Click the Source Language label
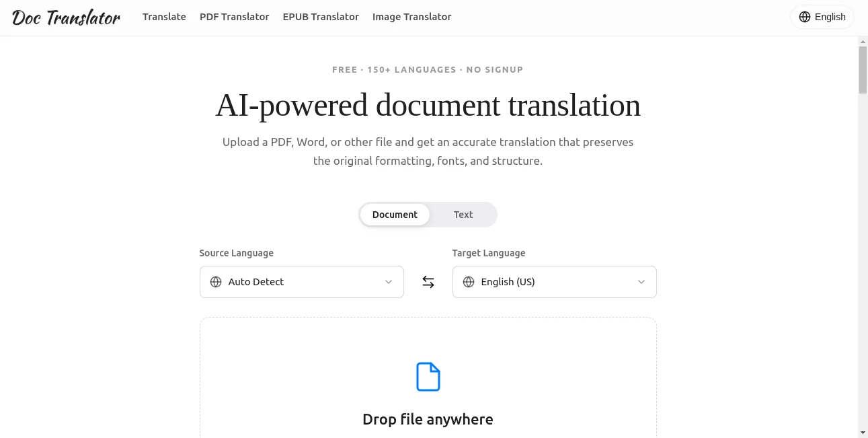The height and width of the screenshot is (438, 868). tap(237, 253)
